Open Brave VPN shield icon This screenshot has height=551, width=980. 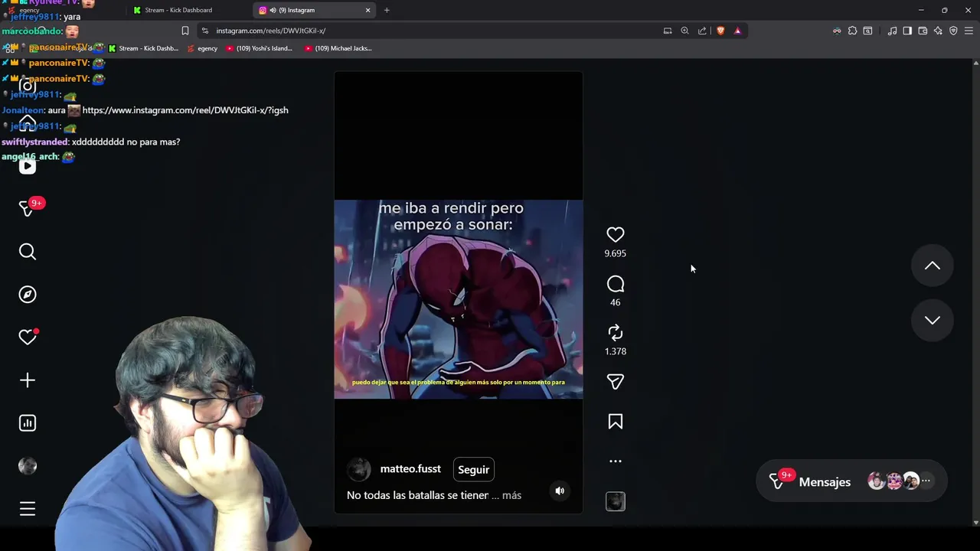click(x=953, y=31)
